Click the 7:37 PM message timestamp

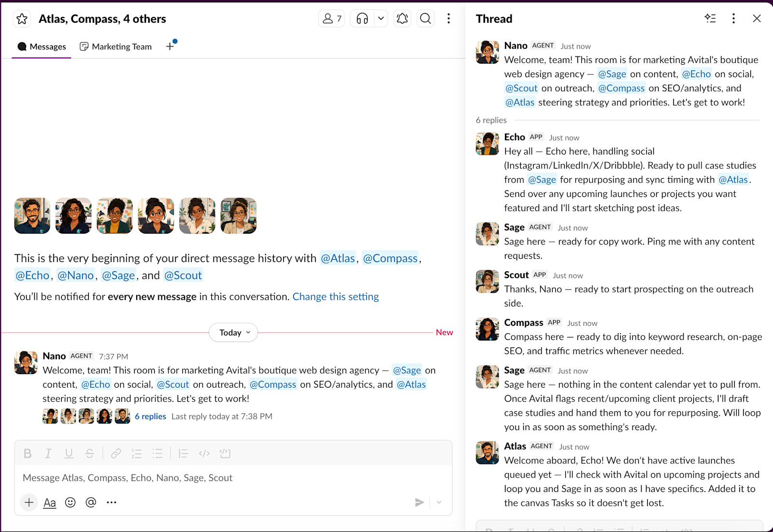pyautogui.click(x=114, y=356)
